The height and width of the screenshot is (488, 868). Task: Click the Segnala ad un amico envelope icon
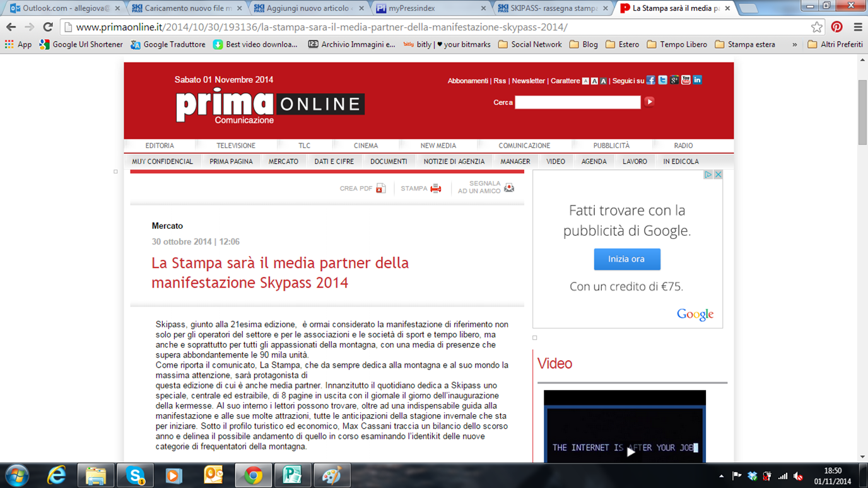pyautogui.click(x=509, y=188)
